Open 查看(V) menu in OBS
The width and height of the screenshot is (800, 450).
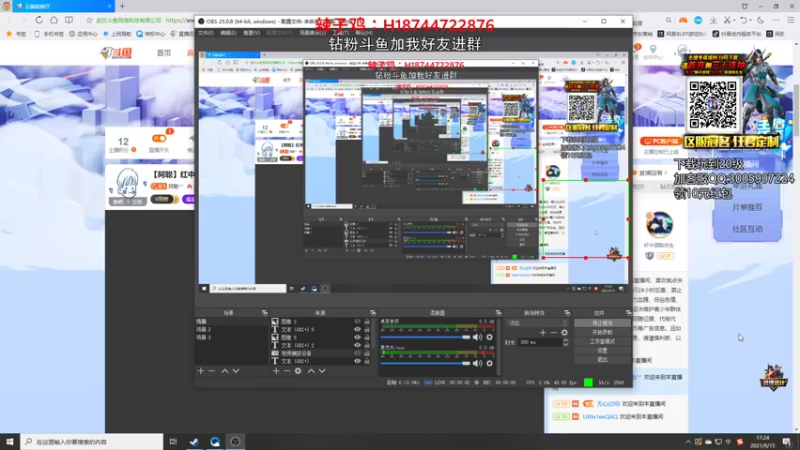(251, 33)
